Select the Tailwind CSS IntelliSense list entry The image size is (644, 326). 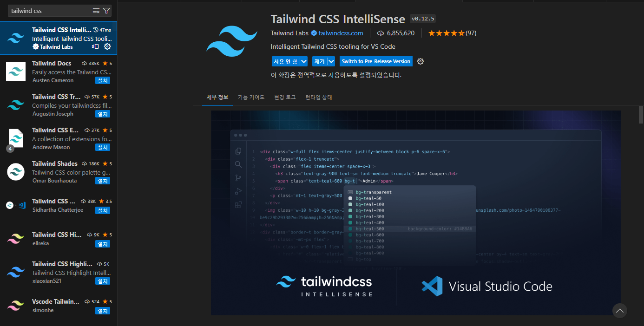tap(59, 38)
